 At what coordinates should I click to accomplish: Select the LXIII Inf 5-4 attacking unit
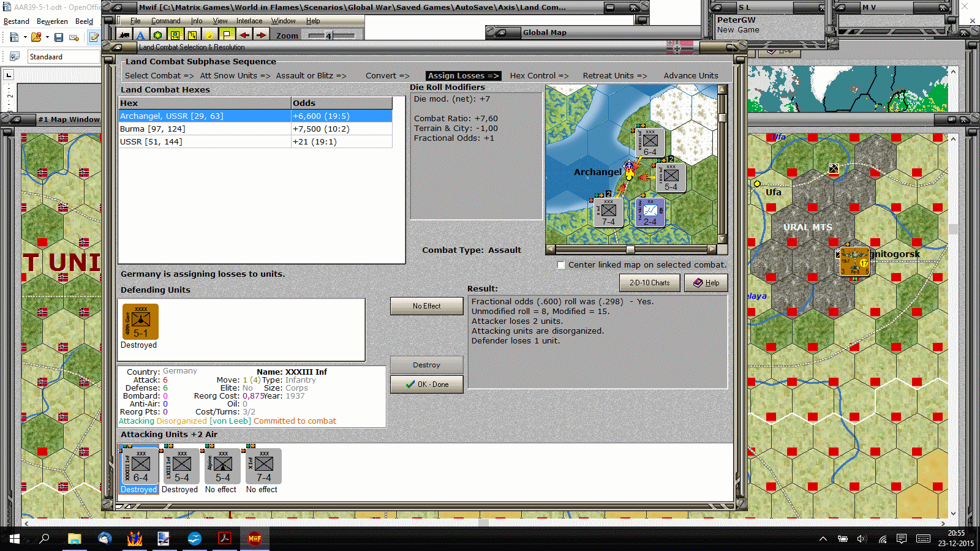180,466
